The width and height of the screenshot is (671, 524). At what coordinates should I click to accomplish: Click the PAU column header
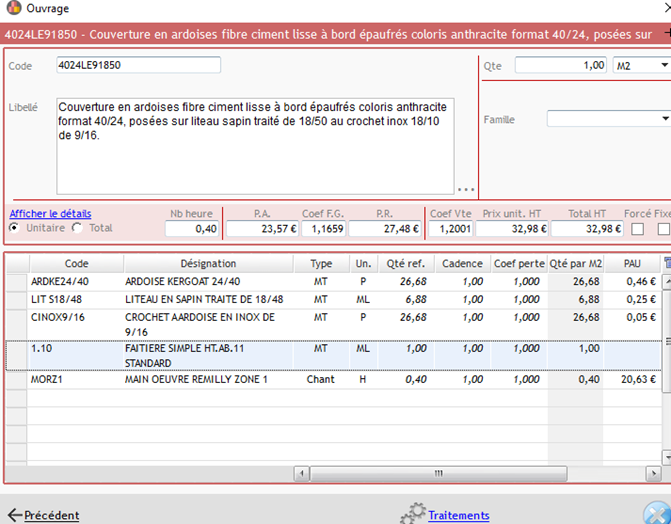pyautogui.click(x=632, y=264)
